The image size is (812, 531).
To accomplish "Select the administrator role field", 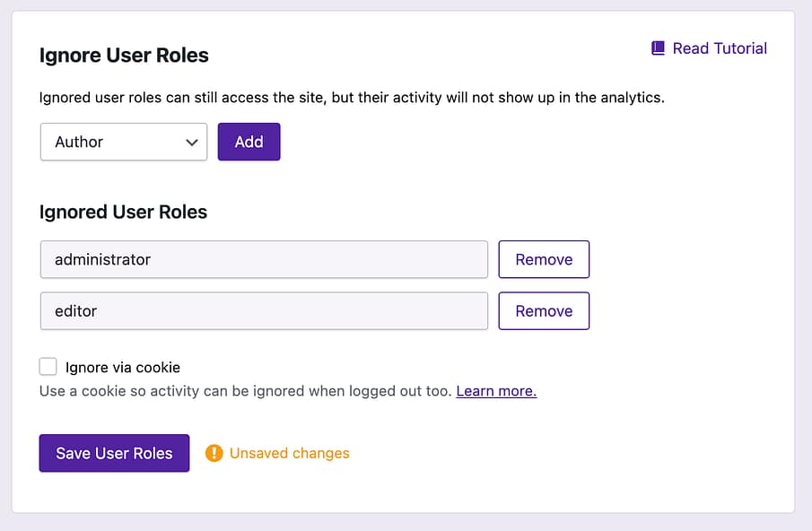I will point(264,259).
